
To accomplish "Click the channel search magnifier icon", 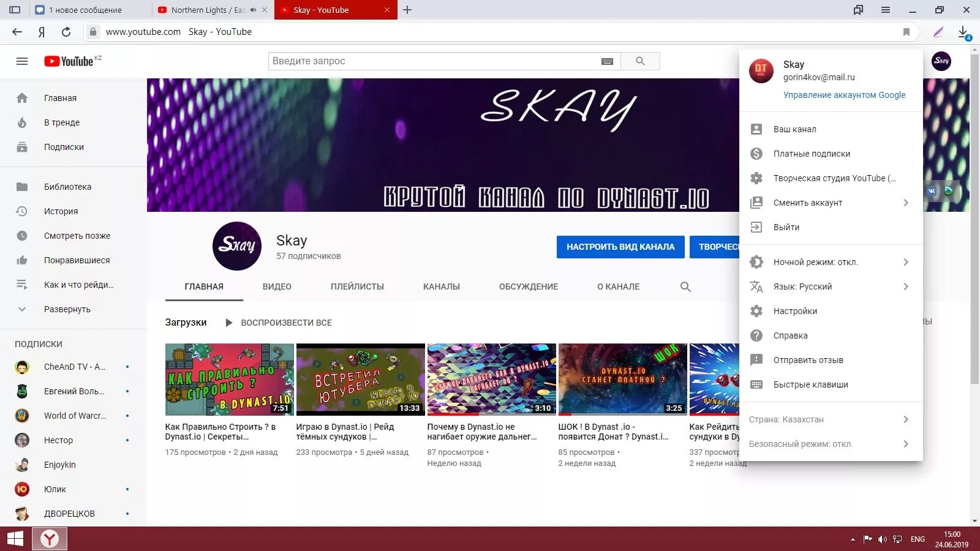I will point(685,287).
